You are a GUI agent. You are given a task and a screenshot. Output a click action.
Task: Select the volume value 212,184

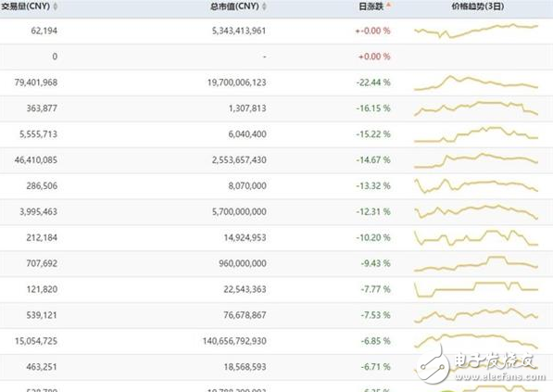[x=42, y=238]
